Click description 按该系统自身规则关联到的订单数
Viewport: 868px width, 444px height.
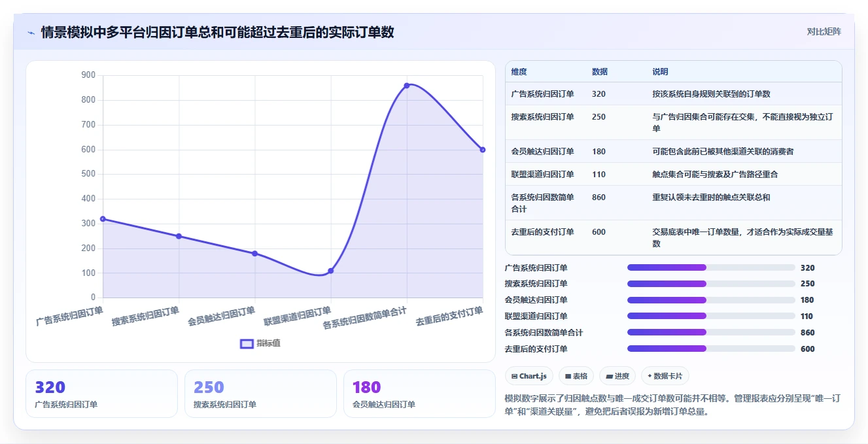pos(711,94)
